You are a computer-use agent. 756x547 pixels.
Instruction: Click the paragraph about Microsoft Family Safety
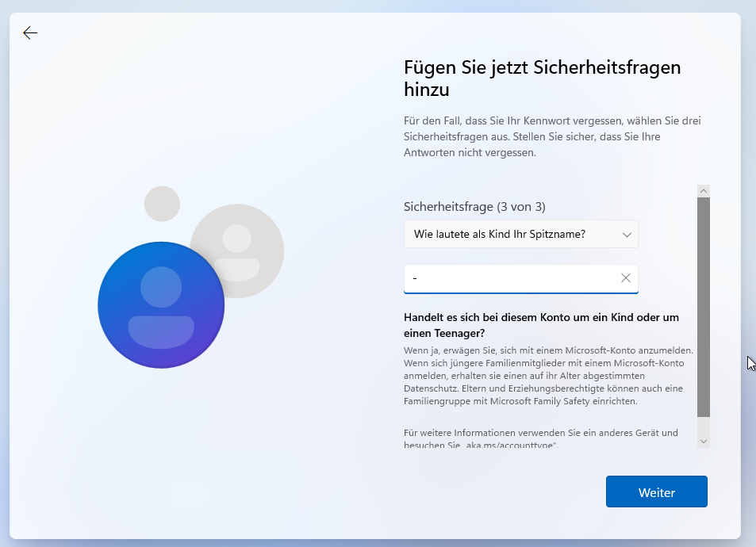tap(548, 376)
